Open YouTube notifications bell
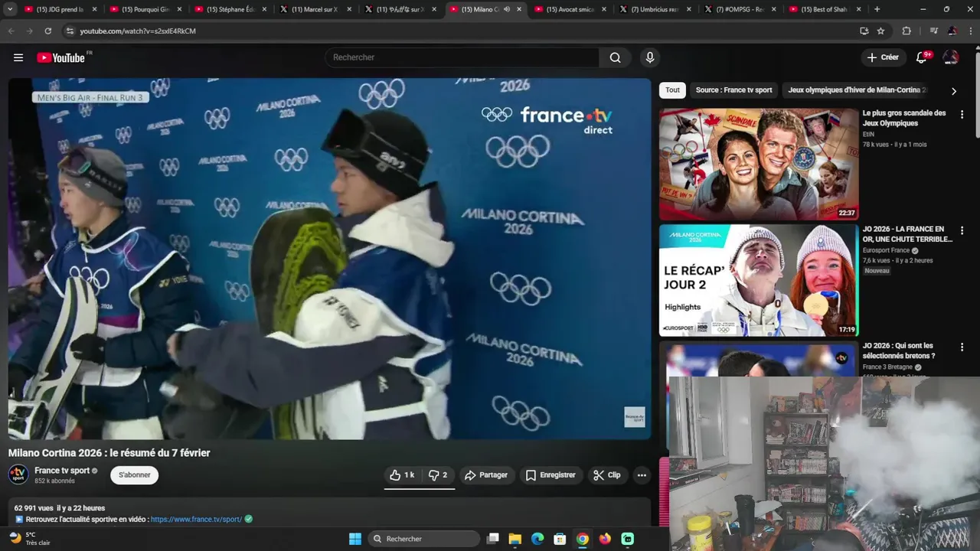The height and width of the screenshot is (551, 980). [x=921, y=57]
